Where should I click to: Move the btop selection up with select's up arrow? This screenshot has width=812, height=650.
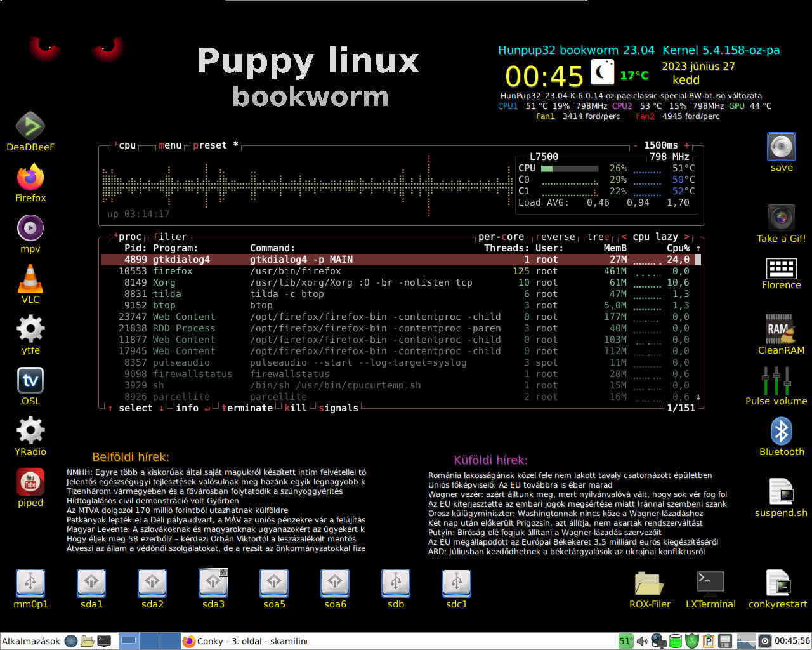[110, 408]
